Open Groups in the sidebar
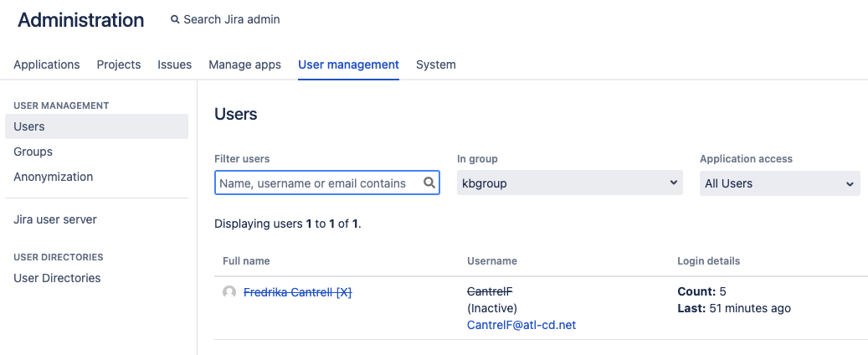The width and height of the screenshot is (868, 355). pos(33,152)
